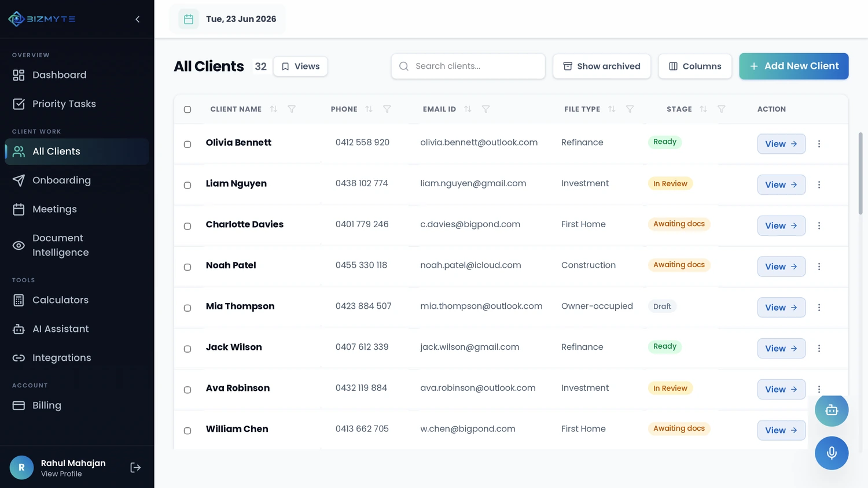Viewport: 868px width, 488px height.
Task: Launch AI Assistant from the sidebar
Action: [77, 329]
